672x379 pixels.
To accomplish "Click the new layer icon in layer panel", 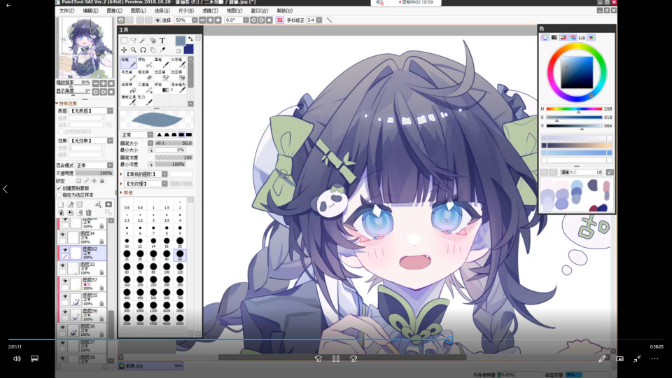I will tap(61, 205).
